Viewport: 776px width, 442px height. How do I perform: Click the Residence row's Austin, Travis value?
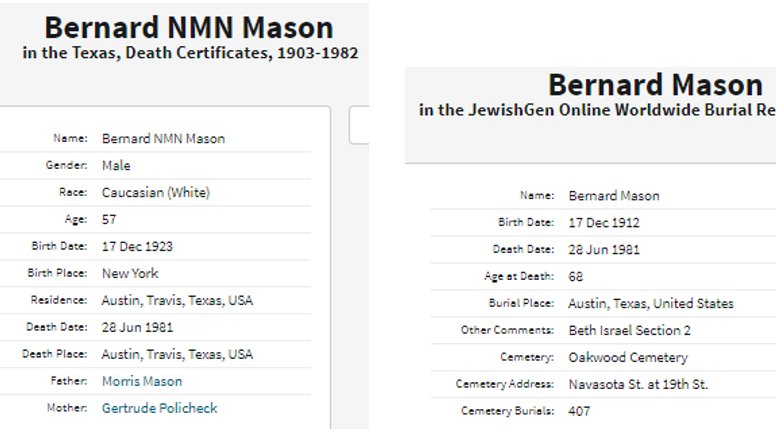point(177,300)
